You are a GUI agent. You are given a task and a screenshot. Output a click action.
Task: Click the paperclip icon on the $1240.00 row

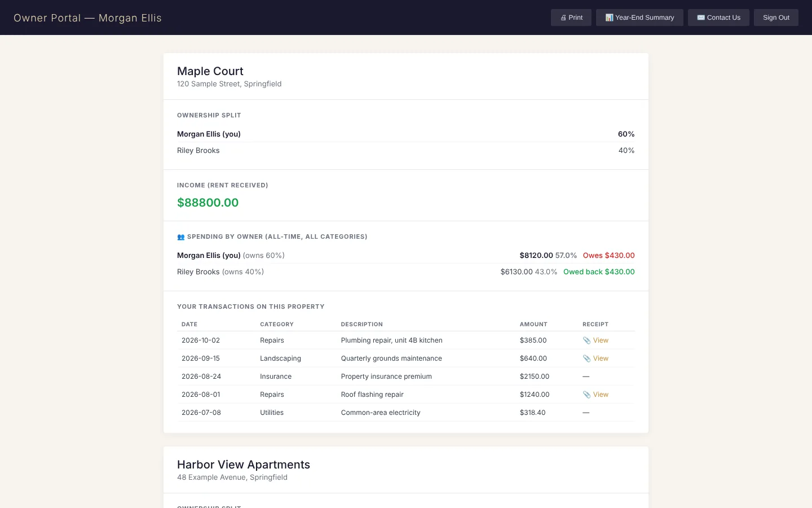[x=586, y=395]
